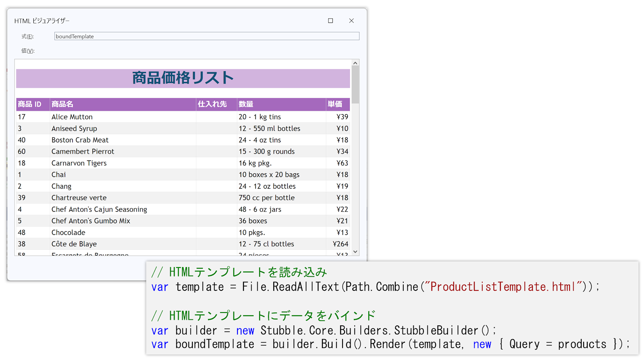644x362 pixels.
Task: Click the 12 - 550 ml bottles quantity
Action: click(x=269, y=128)
